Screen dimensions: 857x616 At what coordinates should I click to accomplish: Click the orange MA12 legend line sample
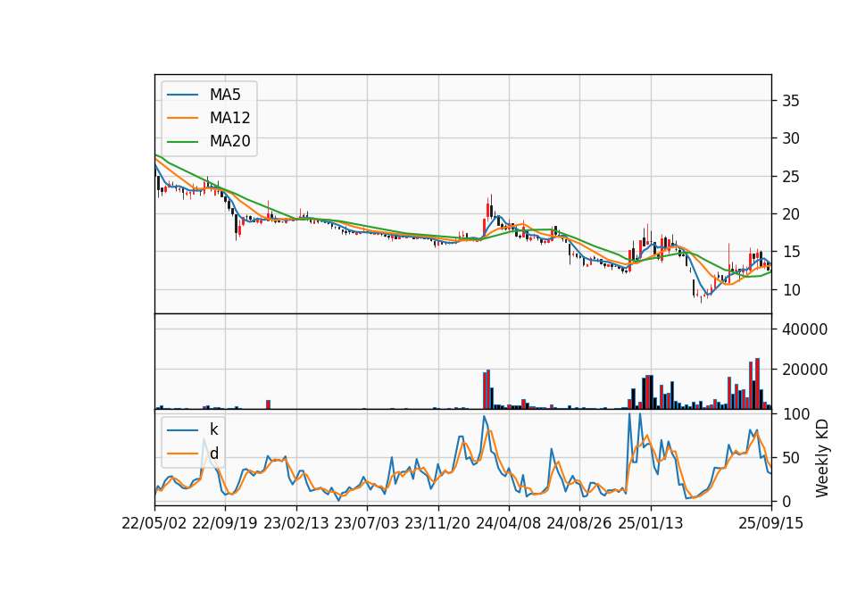coord(182,118)
